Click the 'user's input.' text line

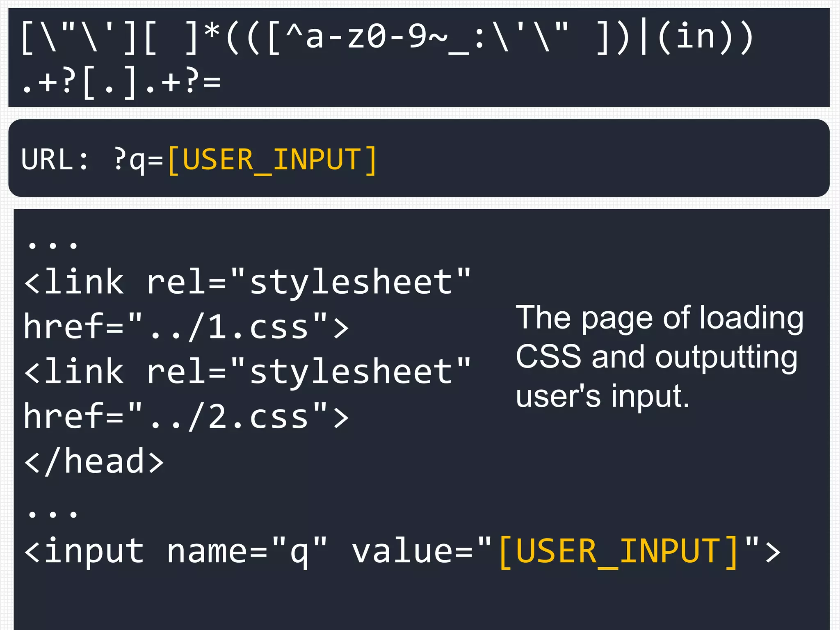click(602, 396)
